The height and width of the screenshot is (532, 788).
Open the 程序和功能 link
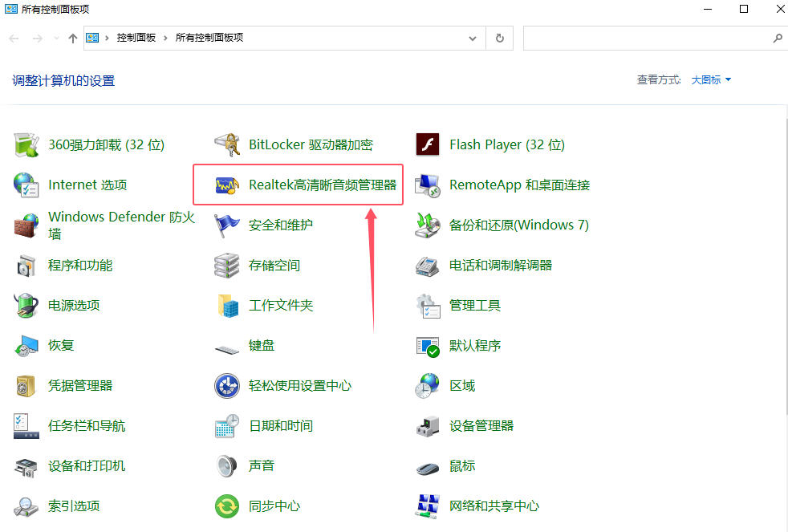point(80,266)
